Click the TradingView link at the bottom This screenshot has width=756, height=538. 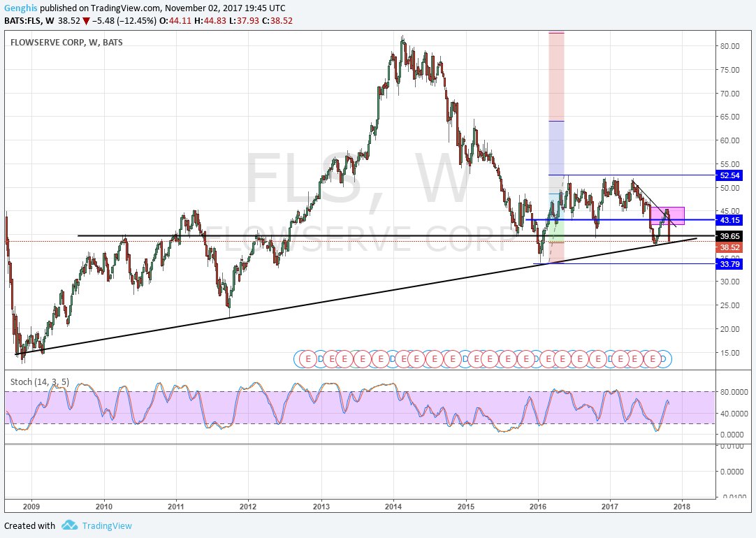[107, 525]
